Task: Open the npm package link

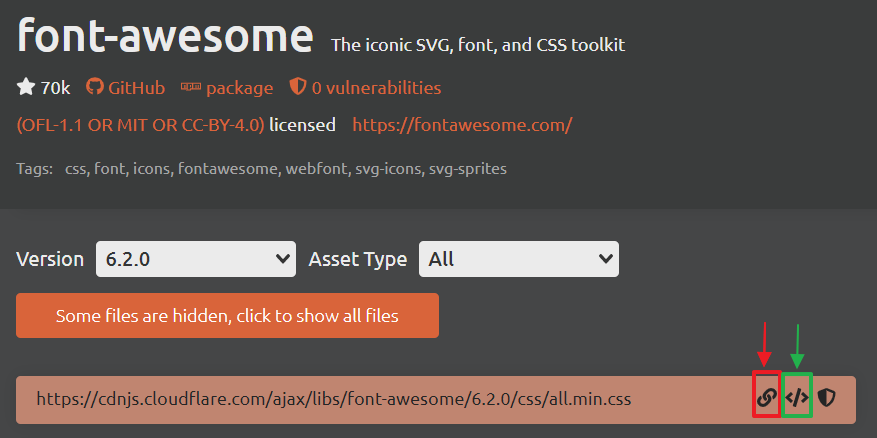Action: pos(239,88)
